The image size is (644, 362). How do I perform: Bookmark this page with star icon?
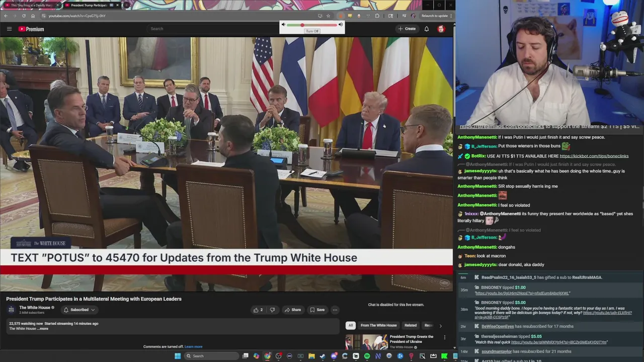(x=329, y=16)
